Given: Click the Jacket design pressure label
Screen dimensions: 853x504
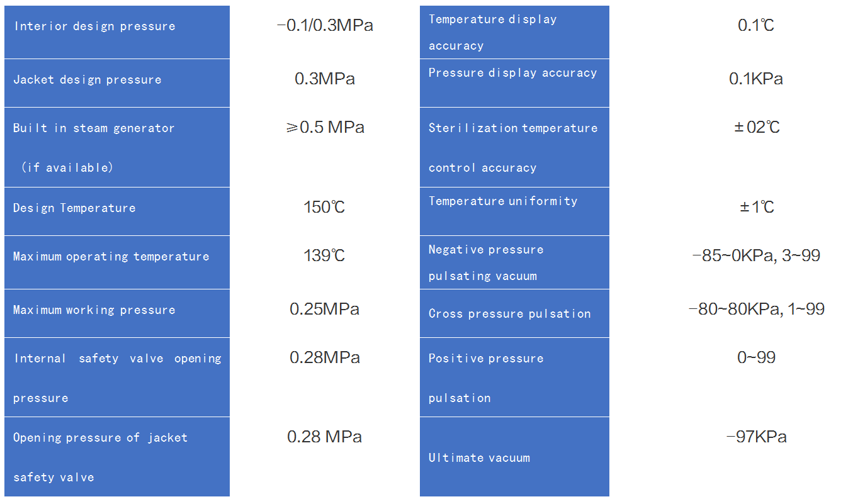Looking at the screenshot, I should click(87, 80).
